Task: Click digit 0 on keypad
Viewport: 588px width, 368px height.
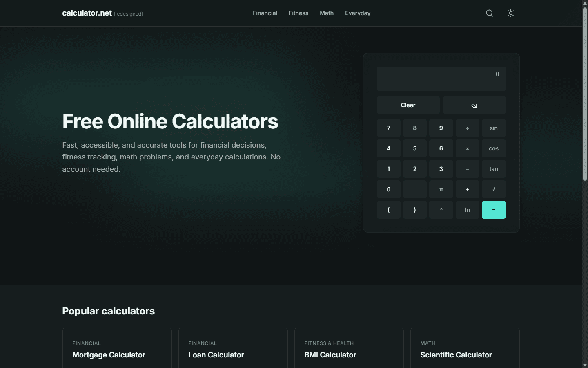Action: click(x=389, y=189)
